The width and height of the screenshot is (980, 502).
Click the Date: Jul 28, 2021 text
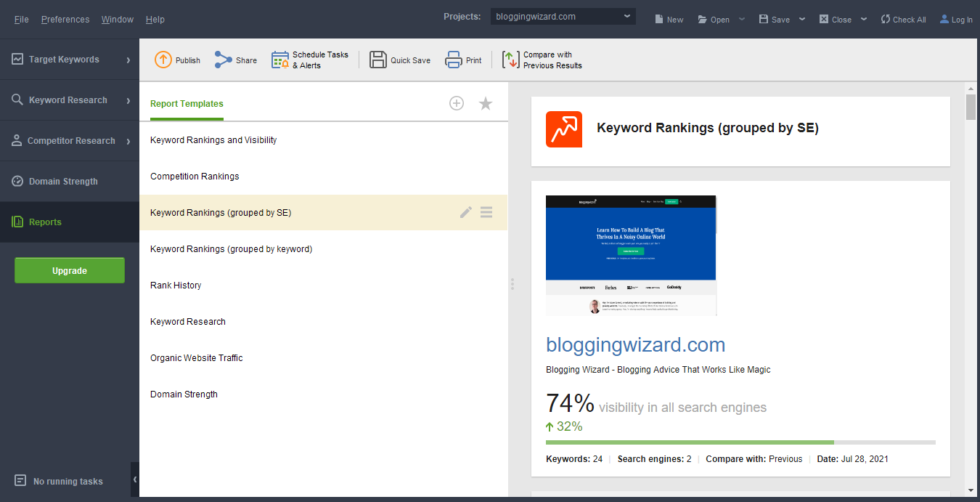852,459
